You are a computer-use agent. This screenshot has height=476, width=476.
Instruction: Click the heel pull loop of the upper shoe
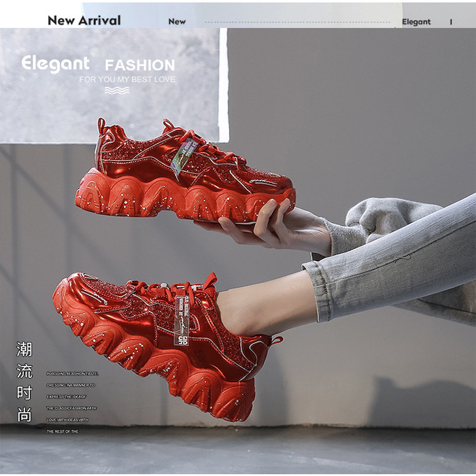coord(102,126)
